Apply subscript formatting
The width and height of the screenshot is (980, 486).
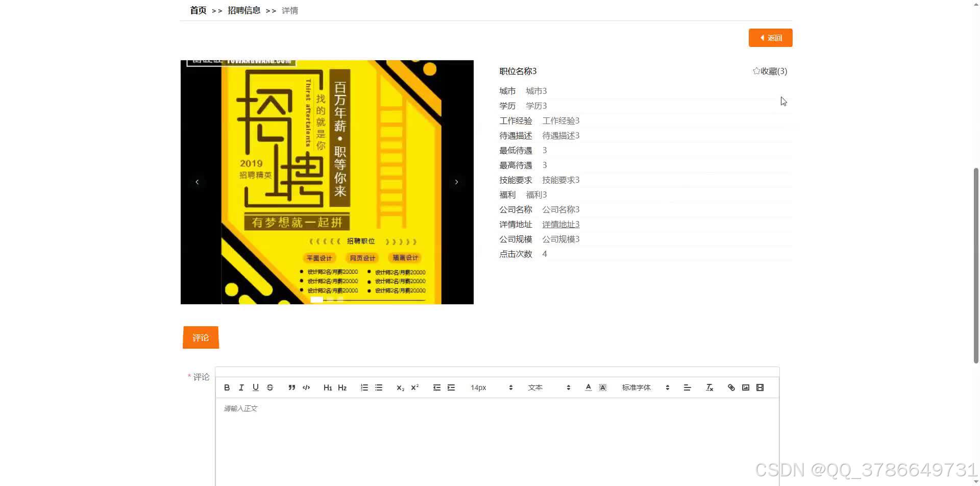click(400, 387)
